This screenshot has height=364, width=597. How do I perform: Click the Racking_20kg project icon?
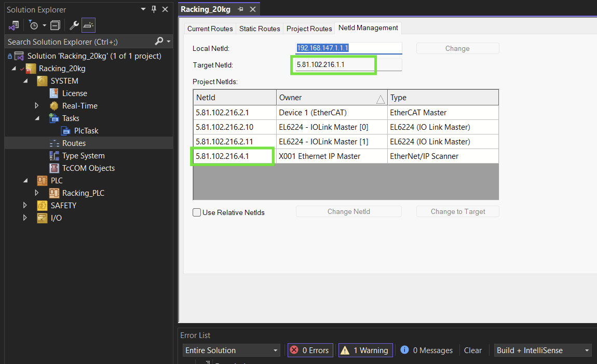tap(31, 69)
